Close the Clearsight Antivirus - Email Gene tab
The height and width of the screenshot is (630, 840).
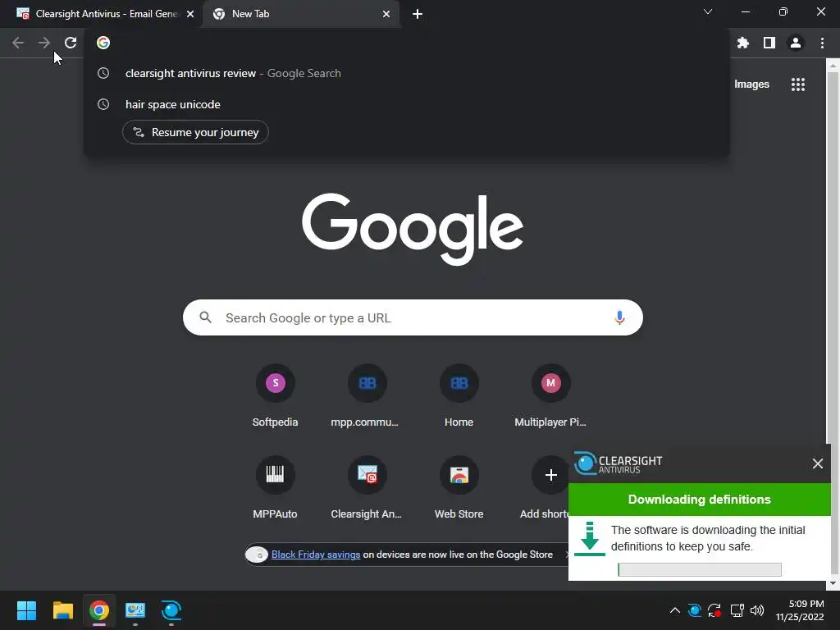[x=190, y=14]
